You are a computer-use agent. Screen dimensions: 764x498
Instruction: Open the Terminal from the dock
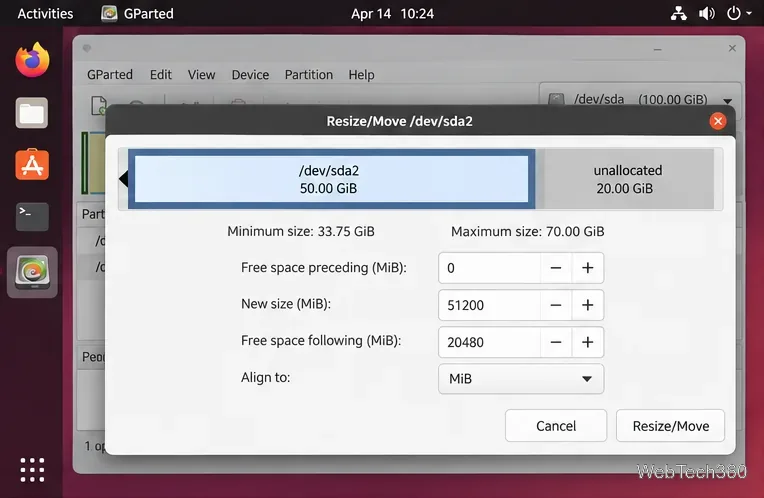pyautogui.click(x=32, y=217)
